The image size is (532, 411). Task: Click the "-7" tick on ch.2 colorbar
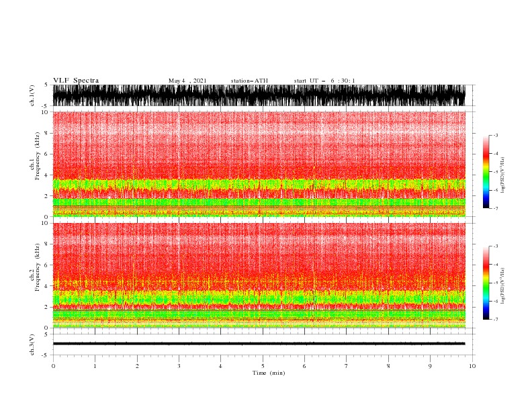[496, 320]
